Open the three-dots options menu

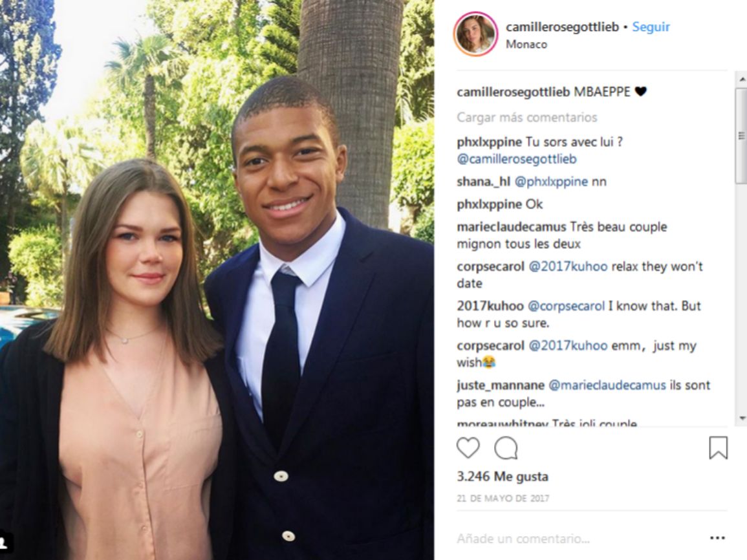click(x=717, y=538)
